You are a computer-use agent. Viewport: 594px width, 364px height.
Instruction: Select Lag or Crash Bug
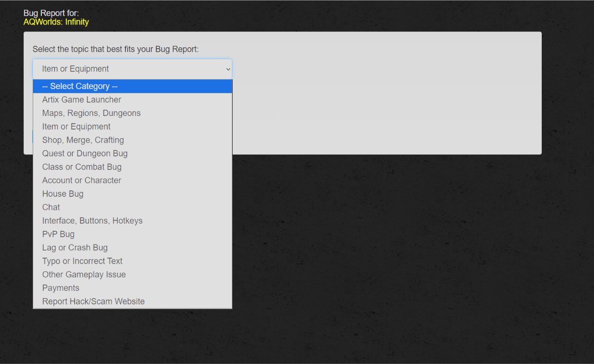click(132, 248)
